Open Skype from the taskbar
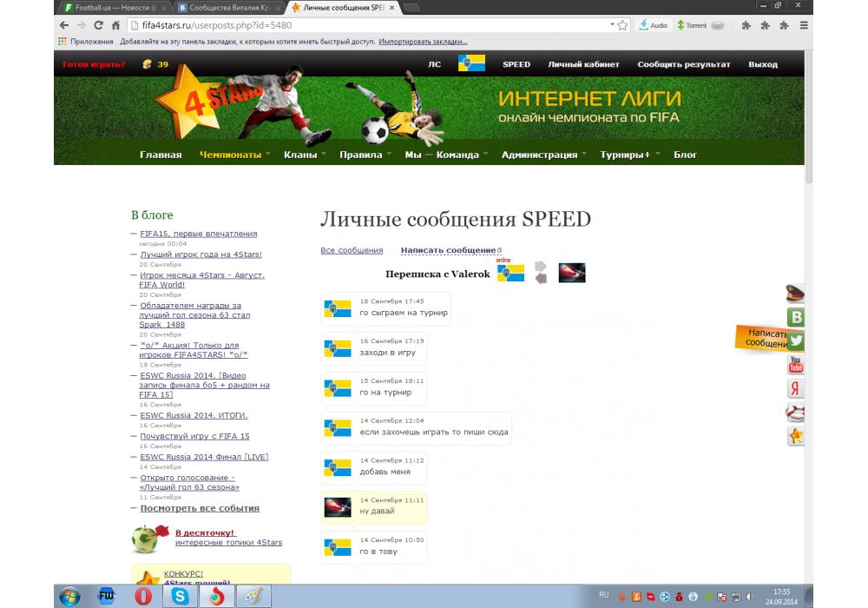Viewport: 868px width, 608px height. [x=181, y=596]
